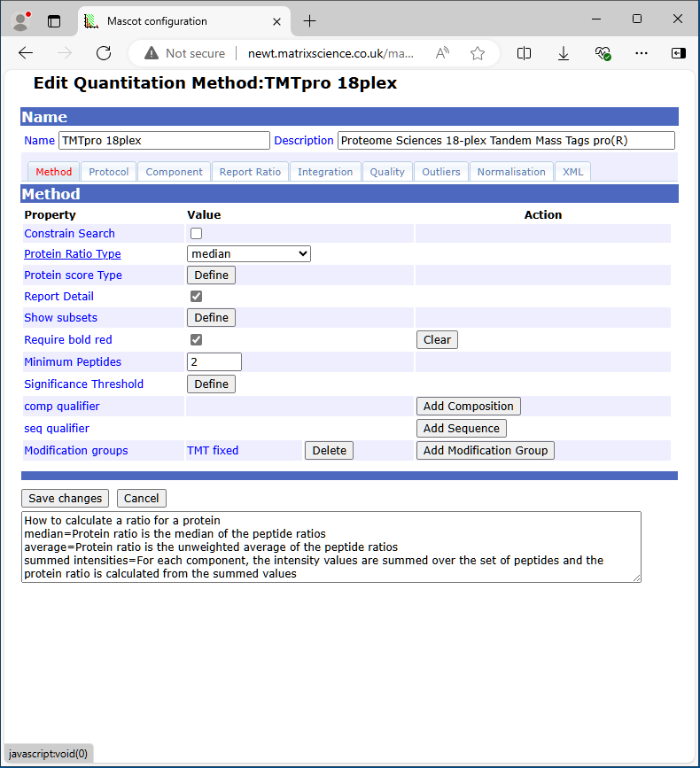Click the Require bold red link
700x768 pixels.
tap(68, 340)
